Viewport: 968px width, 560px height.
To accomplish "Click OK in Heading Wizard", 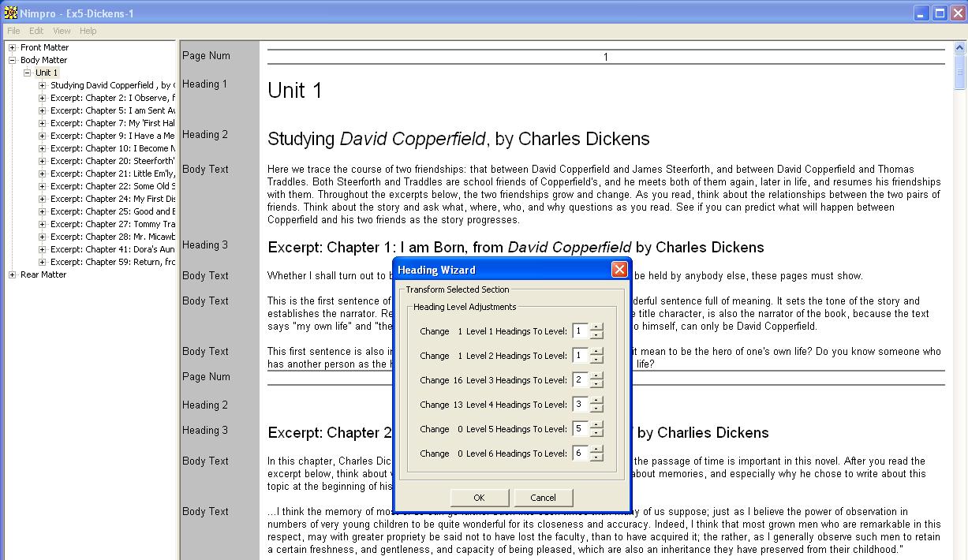I will coord(479,498).
